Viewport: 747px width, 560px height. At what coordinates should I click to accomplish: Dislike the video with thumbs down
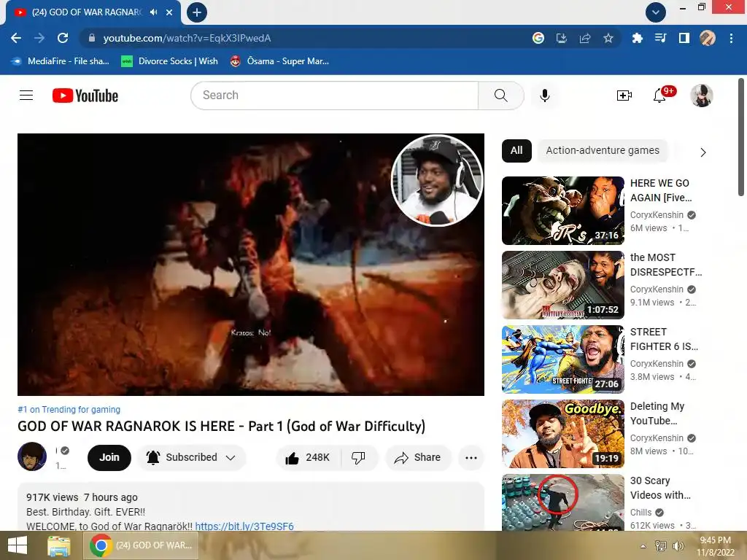(x=358, y=458)
